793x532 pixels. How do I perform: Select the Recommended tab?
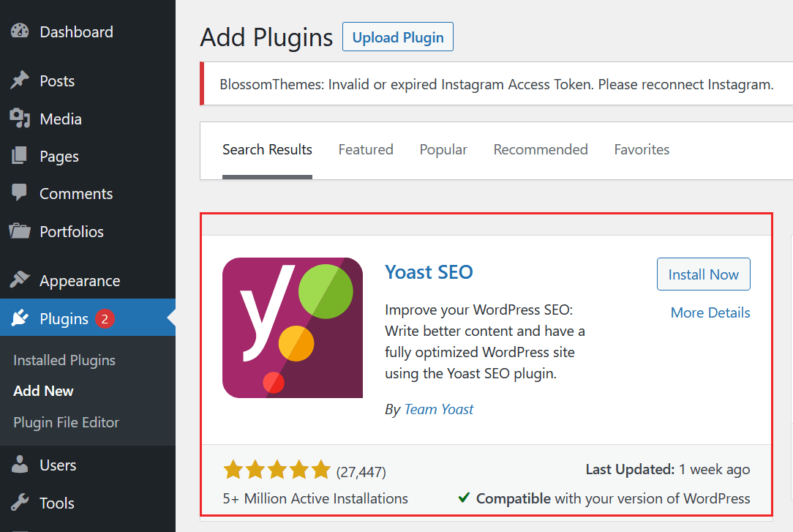point(541,149)
